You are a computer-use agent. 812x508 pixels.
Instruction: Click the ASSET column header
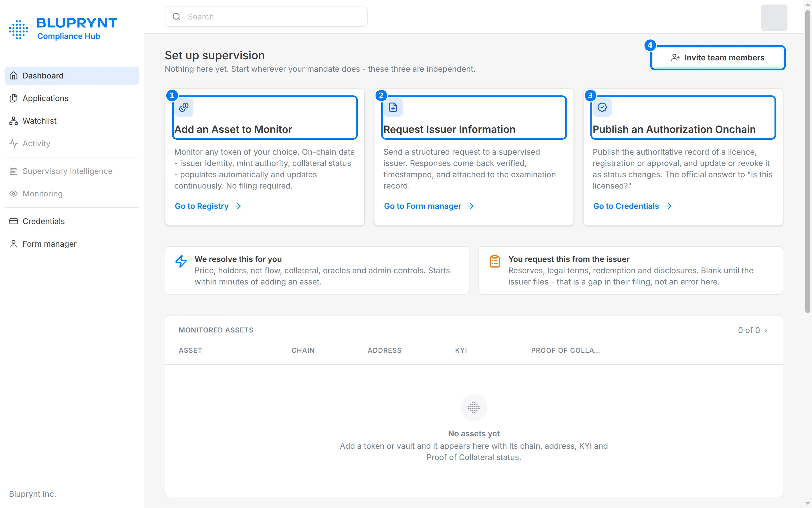tap(190, 350)
